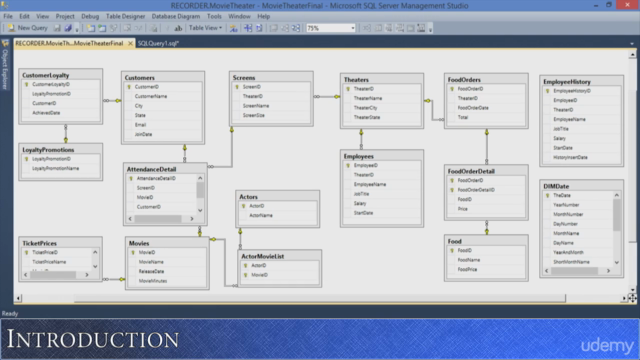
Task: Click the Arrange Tables icon
Action: pyautogui.click(x=296, y=28)
